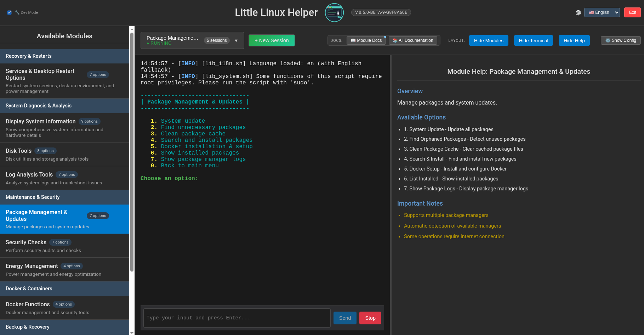Select Package Management & Updates module
The width and height of the screenshot is (644, 335).
(x=64, y=219)
